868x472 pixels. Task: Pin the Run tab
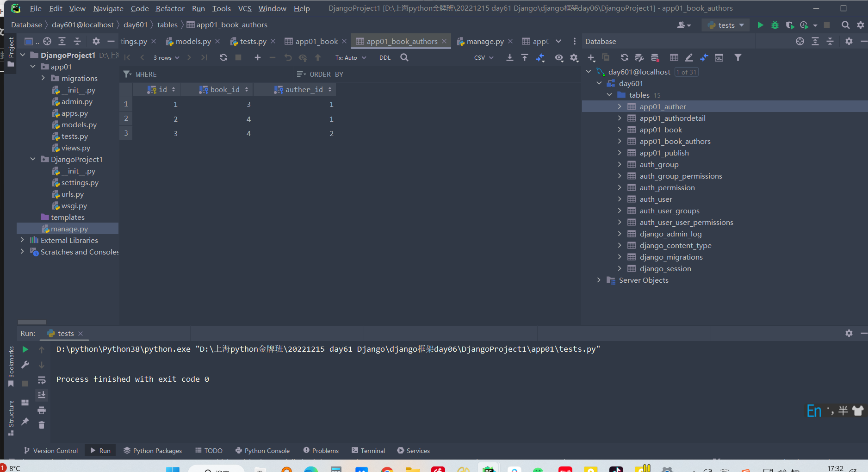(x=25, y=421)
